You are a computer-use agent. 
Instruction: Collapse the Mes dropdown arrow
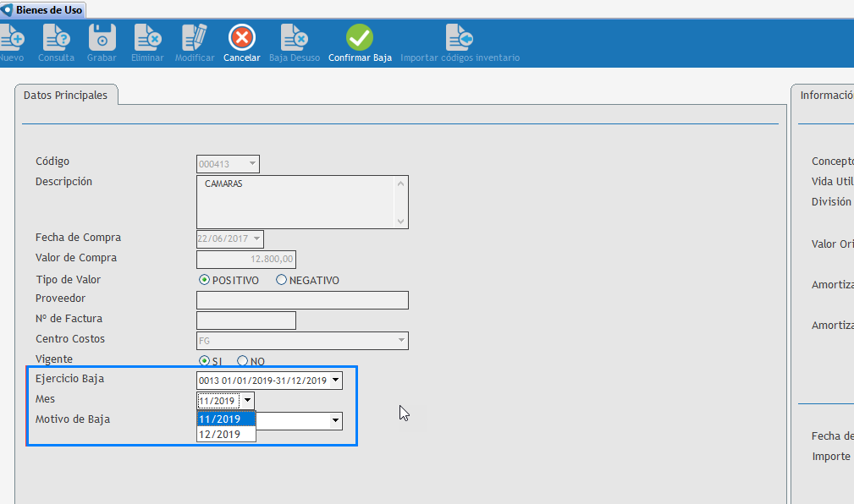pos(247,401)
